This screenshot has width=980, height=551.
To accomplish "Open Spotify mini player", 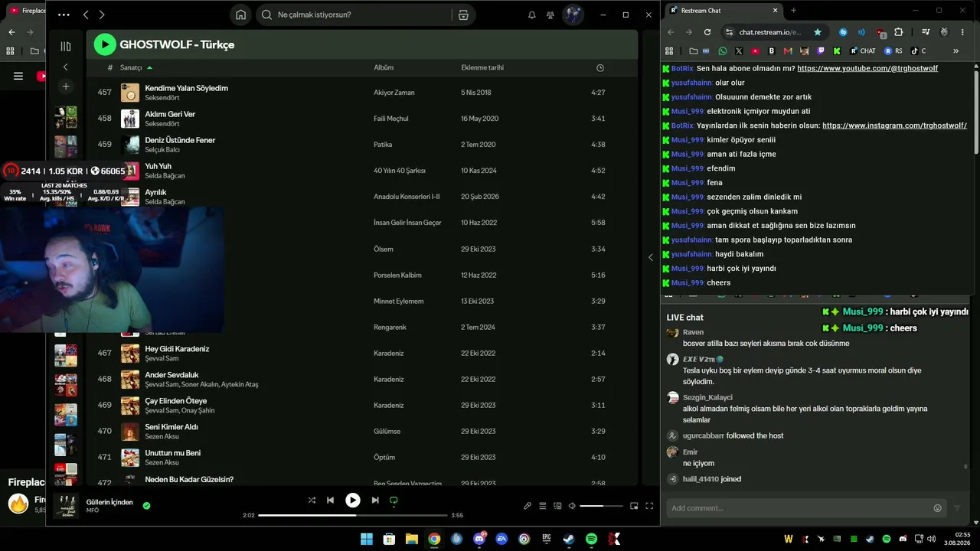I will [634, 506].
